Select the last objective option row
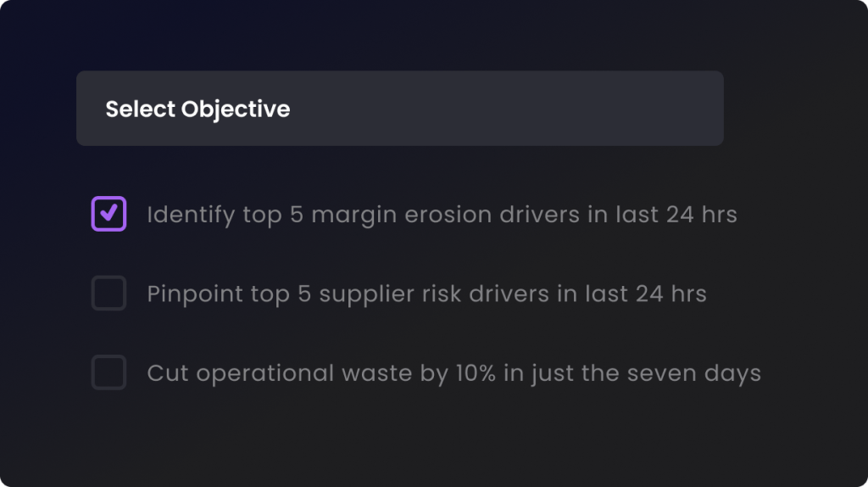 coord(426,372)
